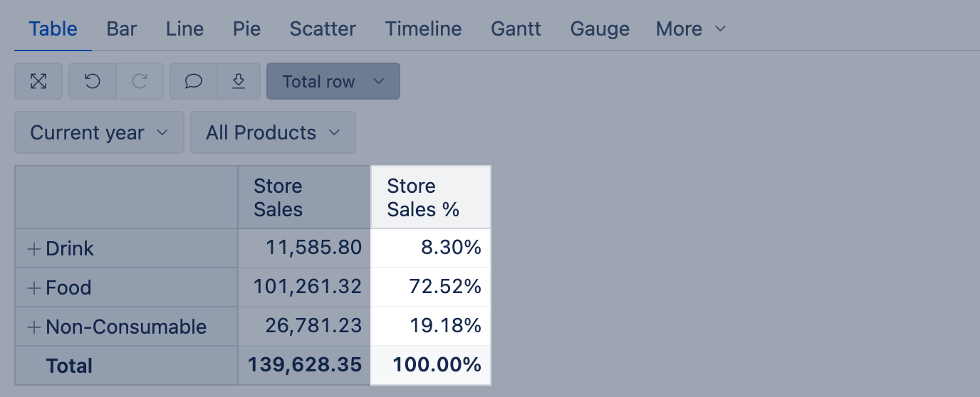Open the Total row dropdown
The image size is (980, 397).
tap(333, 81)
